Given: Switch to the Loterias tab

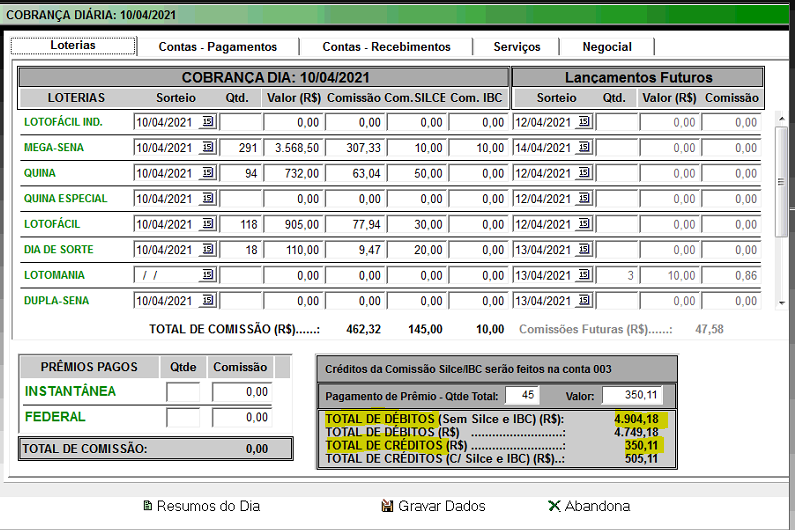Looking at the screenshot, I should (x=73, y=45).
